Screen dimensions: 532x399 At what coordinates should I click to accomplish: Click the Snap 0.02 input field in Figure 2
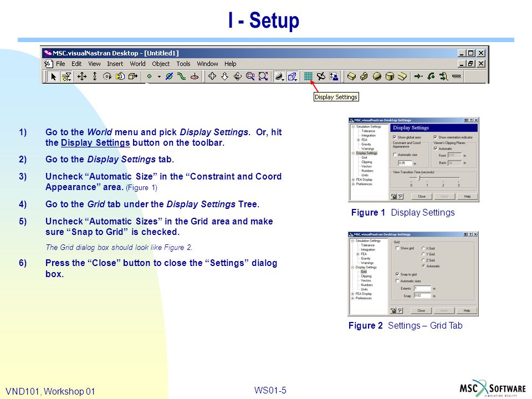point(422,295)
